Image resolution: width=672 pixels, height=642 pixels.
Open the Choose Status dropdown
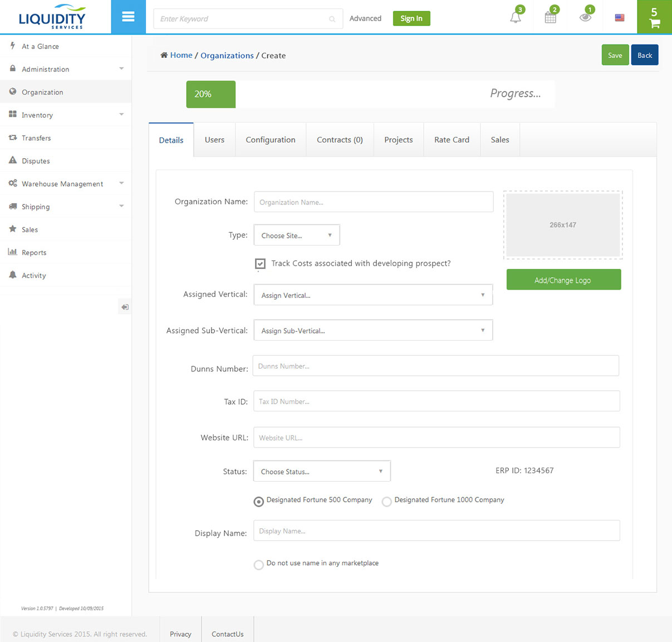(x=322, y=471)
